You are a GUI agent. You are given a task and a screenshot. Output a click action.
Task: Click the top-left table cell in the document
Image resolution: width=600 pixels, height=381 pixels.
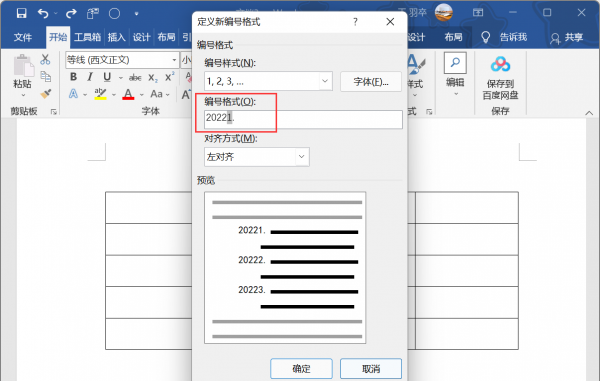(148, 207)
